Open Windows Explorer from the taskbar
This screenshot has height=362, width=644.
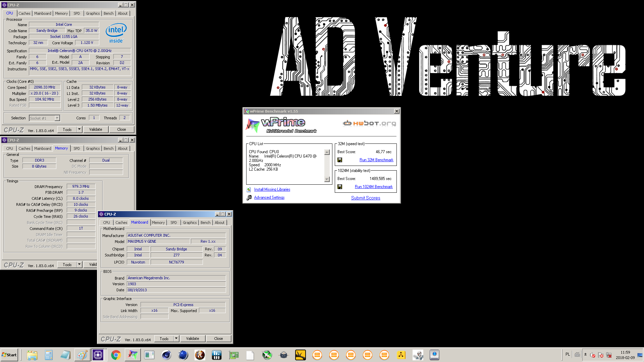pyautogui.click(x=32, y=355)
